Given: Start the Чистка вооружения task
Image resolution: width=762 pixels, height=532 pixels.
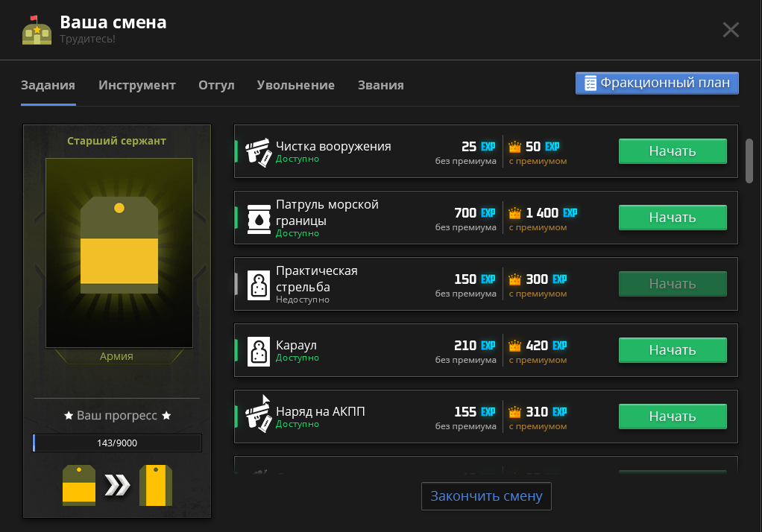Looking at the screenshot, I should 673,151.
